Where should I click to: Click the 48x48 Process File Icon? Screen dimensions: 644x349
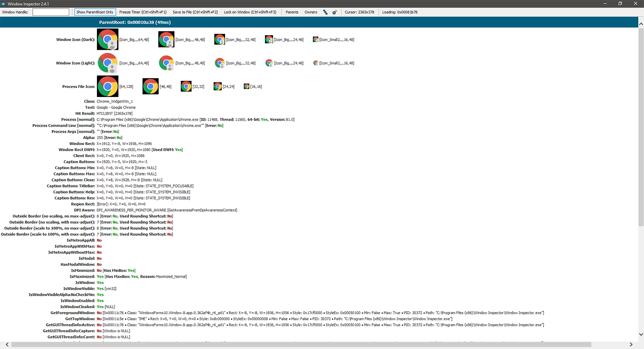(150, 86)
